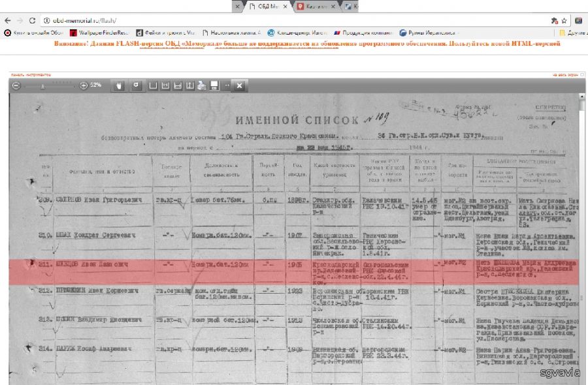This screenshot has width=588, height=385.
Task: Click scrollbar up arrow of document viewer
Action: [x=581, y=97]
